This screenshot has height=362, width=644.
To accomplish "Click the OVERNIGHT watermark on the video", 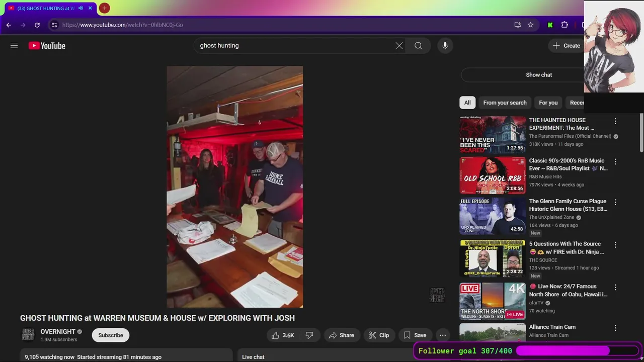I will point(437,295).
